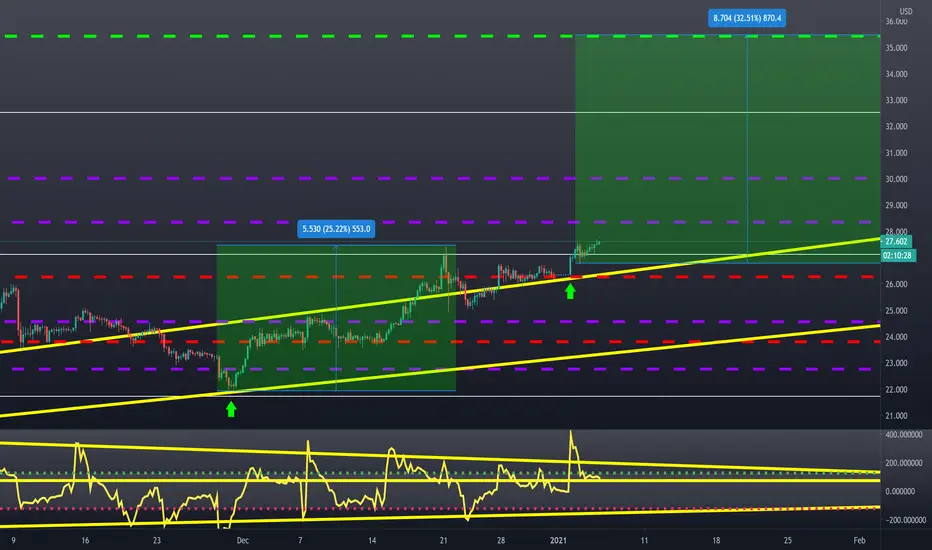Click the 200.000000 indicator scale label
Screen dimensions: 932x550
point(903,463)
